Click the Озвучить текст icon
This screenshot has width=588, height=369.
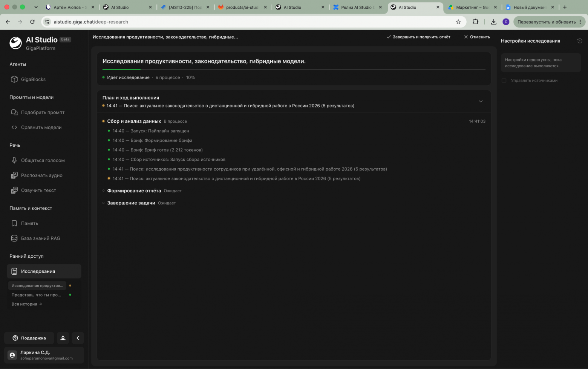click(x=14, y=191)
